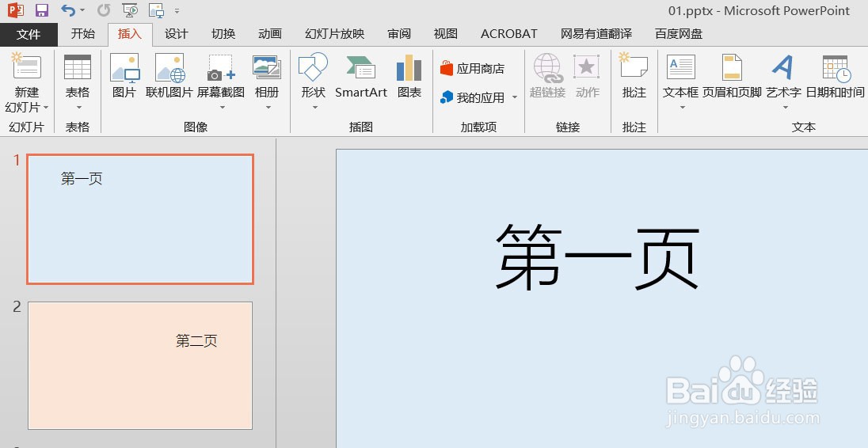Image resolution: width=868 pixels, height=448 pixels.
Task: Customize the Quick Access Toolbar dropdown
Action: coord(177,10)
